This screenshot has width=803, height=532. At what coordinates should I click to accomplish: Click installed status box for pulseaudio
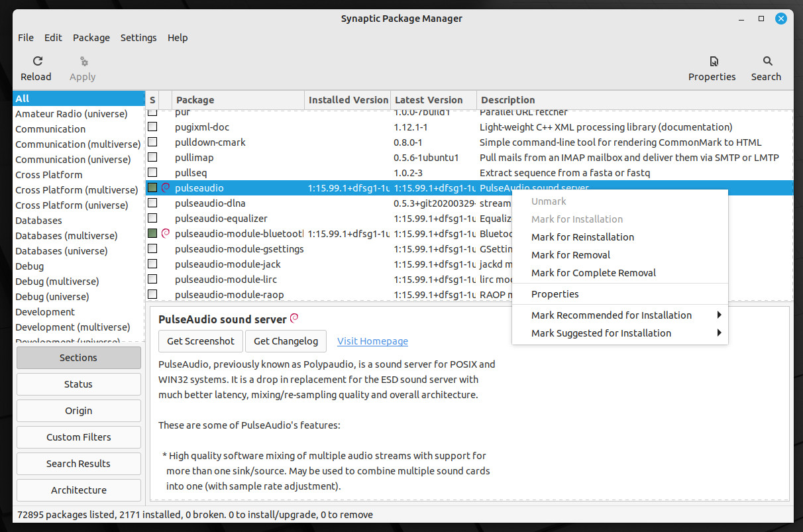point(152,187)
